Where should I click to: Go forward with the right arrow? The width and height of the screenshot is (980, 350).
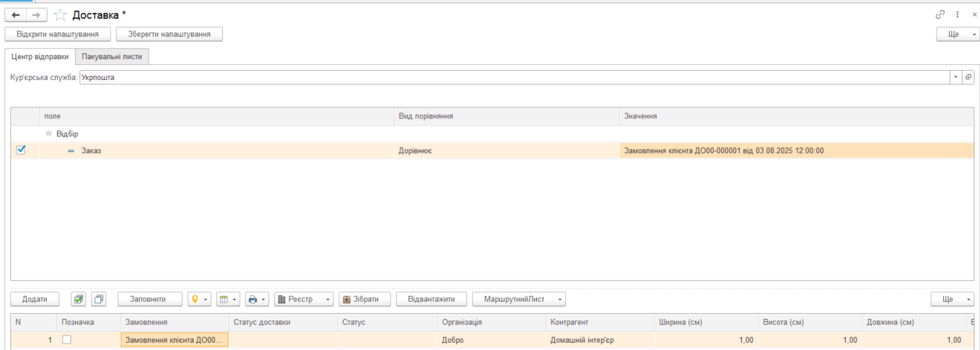pyautogui.click(x=37, y=14)
